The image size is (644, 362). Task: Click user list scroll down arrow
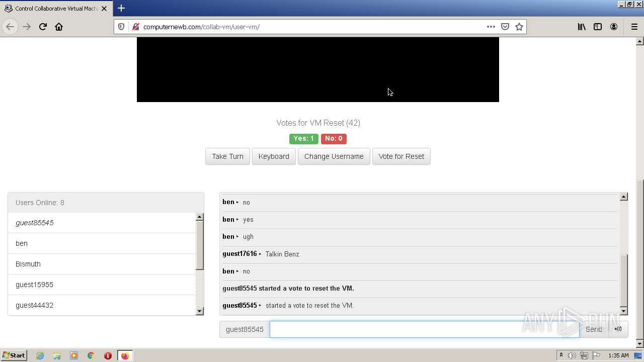(x=200, y=311)
